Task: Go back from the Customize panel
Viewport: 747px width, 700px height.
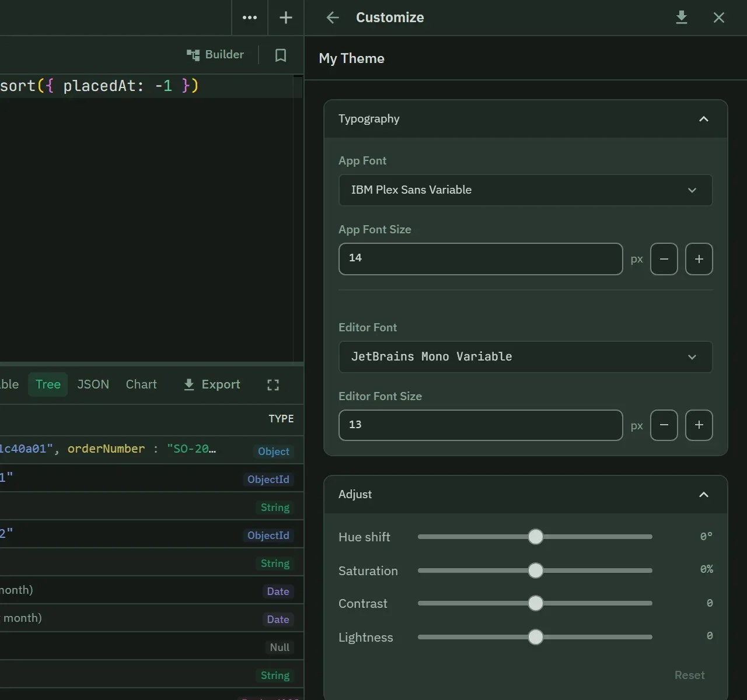Action: pyautogui.click(x=333, y=17)
